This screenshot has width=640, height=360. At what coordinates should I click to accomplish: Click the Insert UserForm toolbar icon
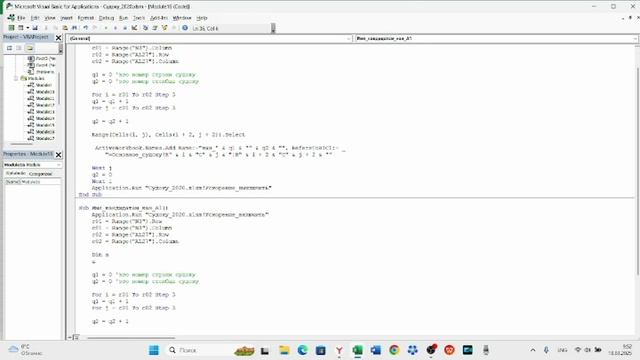(21, 28)
